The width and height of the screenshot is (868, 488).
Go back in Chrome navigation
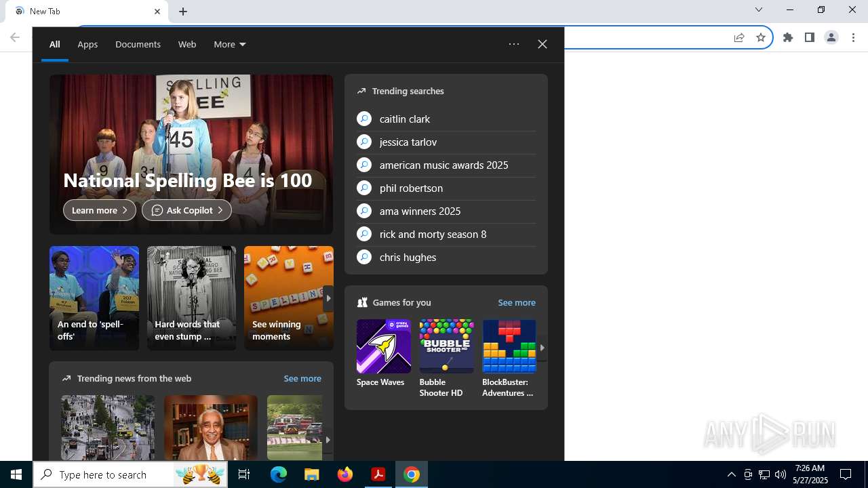15,37
